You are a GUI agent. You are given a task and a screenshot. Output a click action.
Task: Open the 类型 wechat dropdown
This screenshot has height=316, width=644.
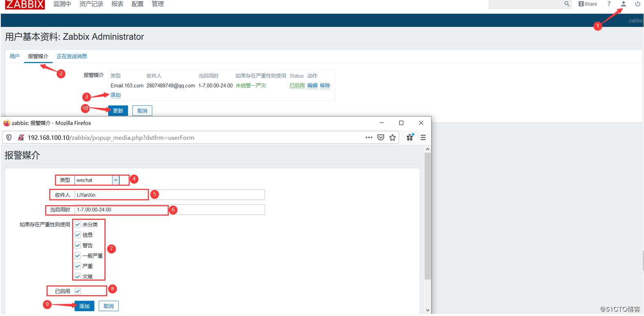pyautogui.click(x=97, y=180)
